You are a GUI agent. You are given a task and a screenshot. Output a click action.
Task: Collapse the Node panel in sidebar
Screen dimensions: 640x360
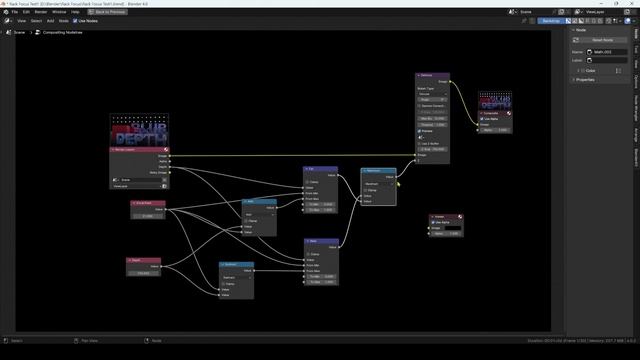pos(580,30)
